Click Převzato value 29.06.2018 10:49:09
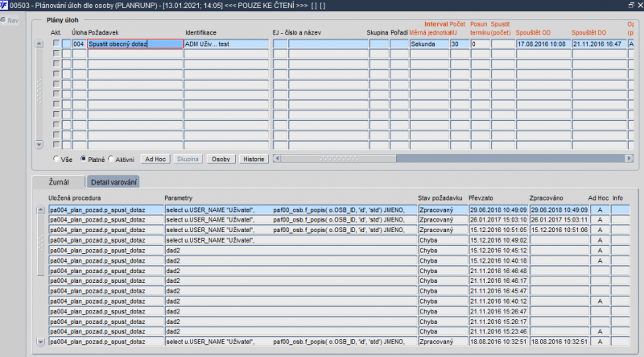Screen dimensions: 644x357 coord(498,210)
